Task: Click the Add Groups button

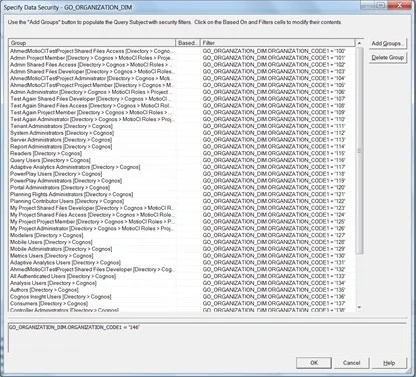Action: click(x=388, y=43)
